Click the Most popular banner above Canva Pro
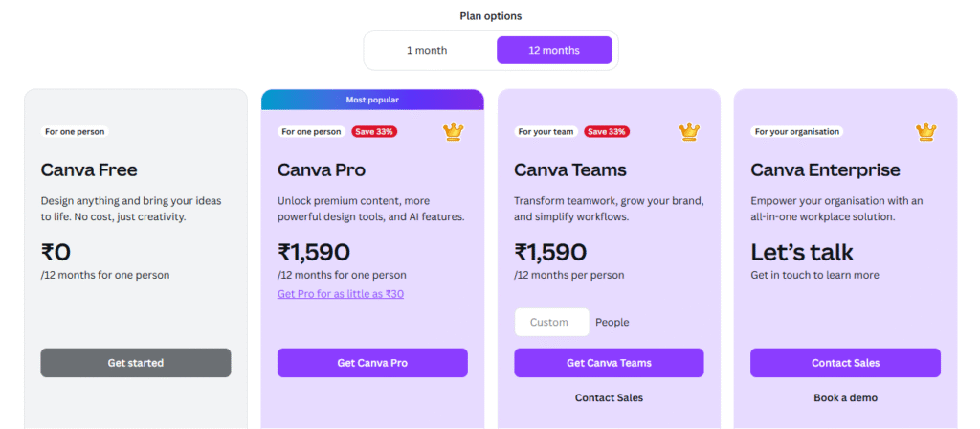Viewport: 980px width, 429px height. click(x=372, y=100)
